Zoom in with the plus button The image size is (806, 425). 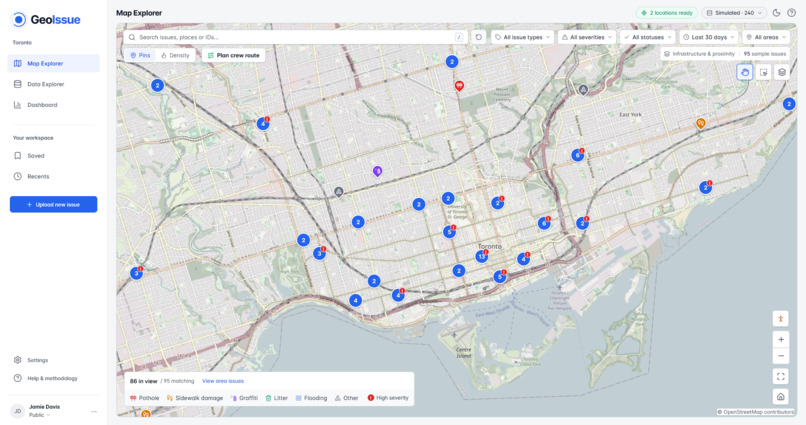pos(781,339)
